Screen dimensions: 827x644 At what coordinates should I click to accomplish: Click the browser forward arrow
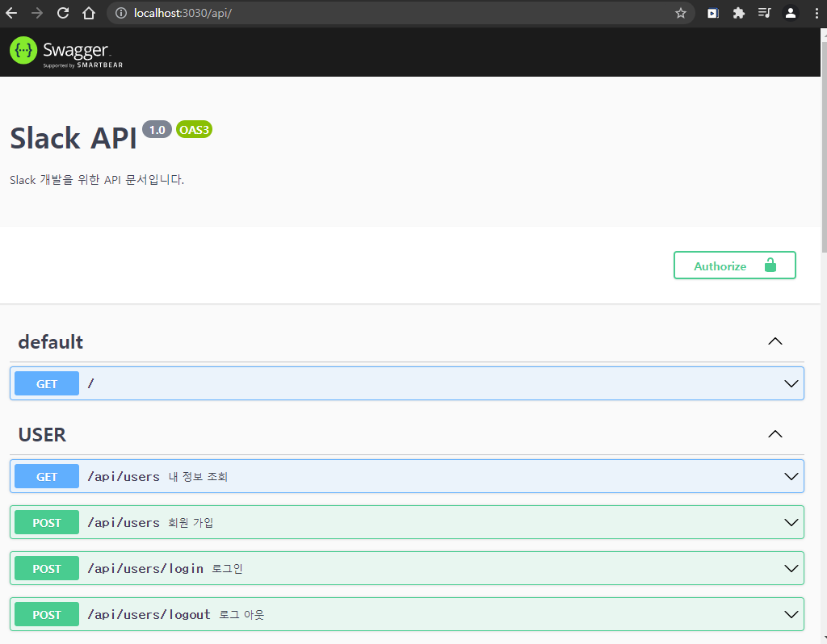point(37,13)
